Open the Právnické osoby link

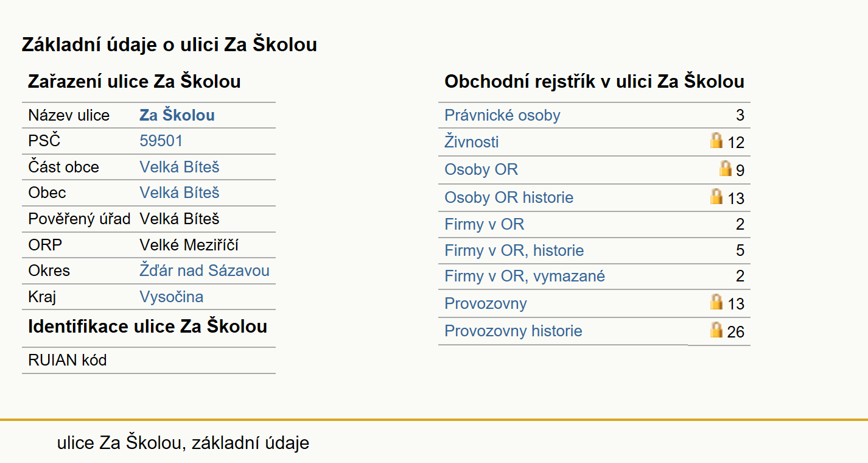tap(502, 115)
